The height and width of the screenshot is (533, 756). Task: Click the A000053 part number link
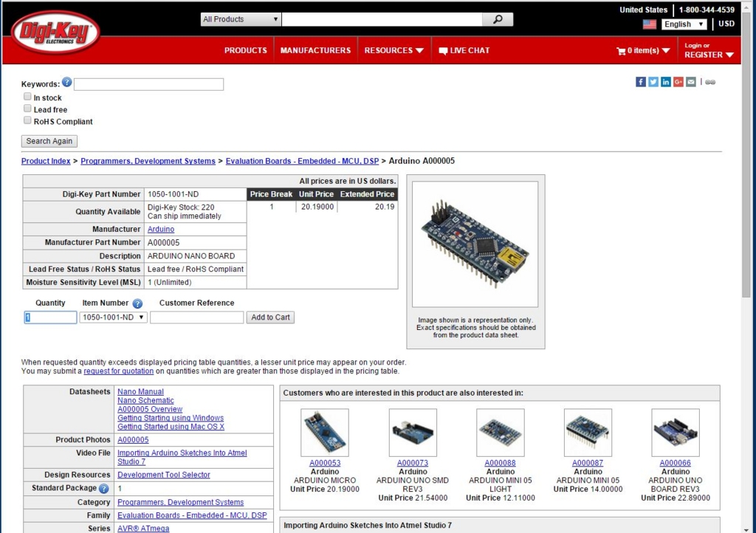[325, 463]
